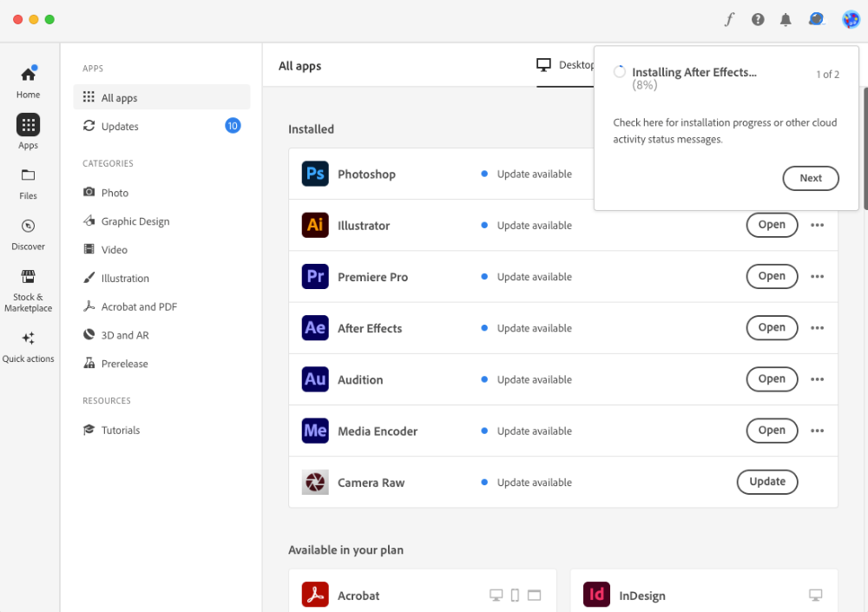Click the Acrobat app icon
This screenshot has width=868, height=612.
(x=315, y=595)
